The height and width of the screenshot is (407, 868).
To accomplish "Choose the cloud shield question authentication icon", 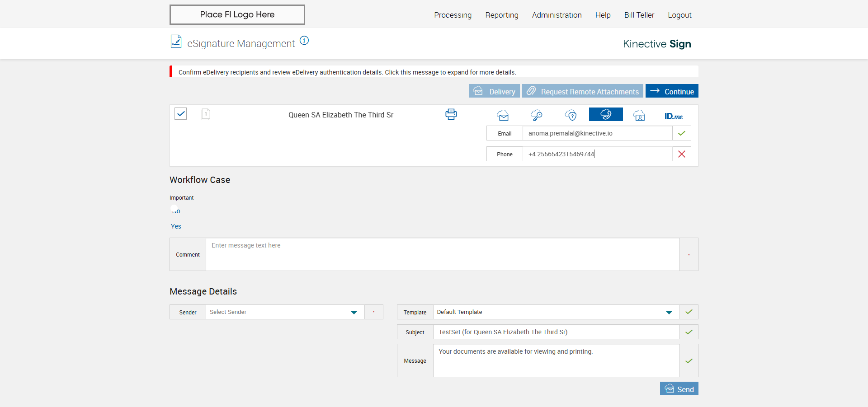I will tap(571, 116).
